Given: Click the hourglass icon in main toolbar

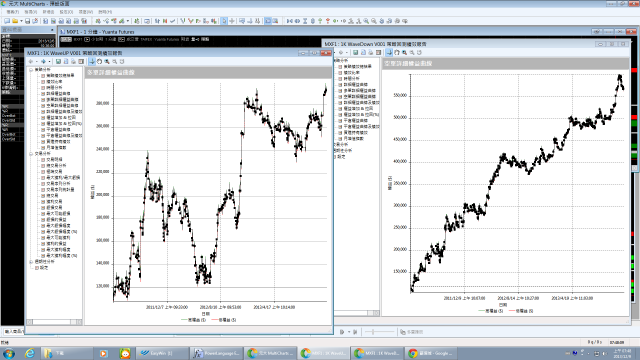Looking at the screenshot, I should (x=305, y=21).
